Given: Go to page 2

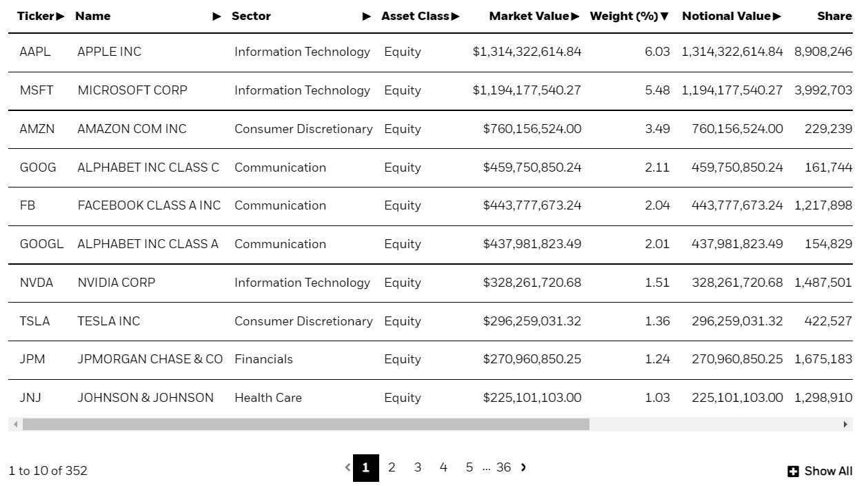Looking at the screenshot, I should [x=392, y=467].
